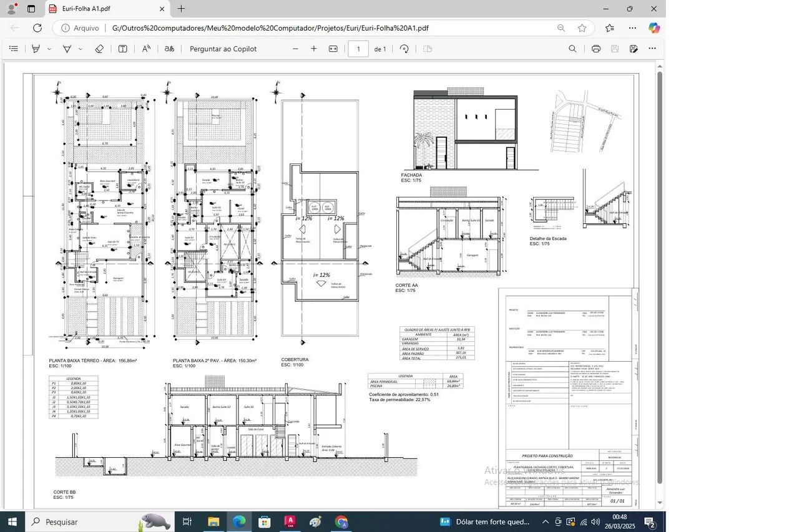Open the Draw tool color options dropdown

click(80, 48)
